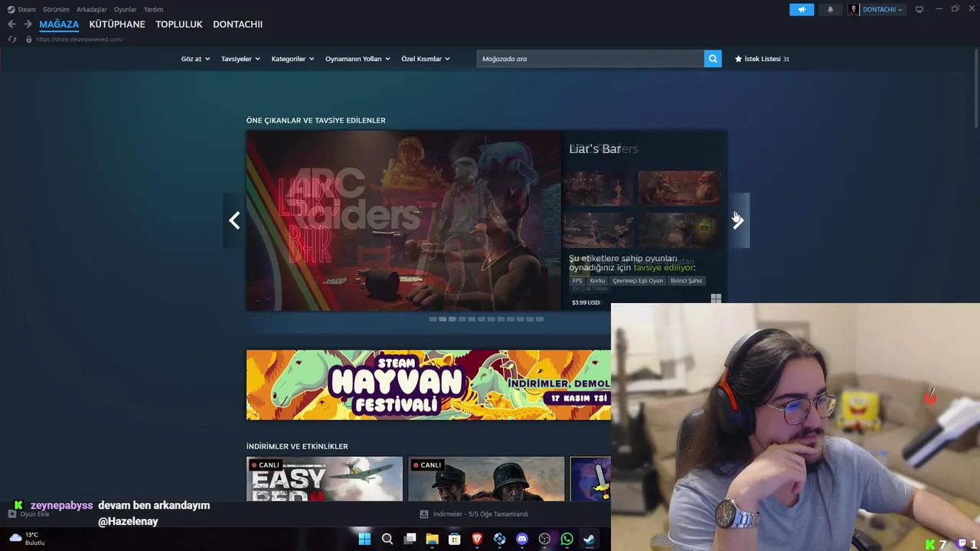This screenshot has width=980, height=551.
Task: Click the Windows platform icon on Liar's Bar
Action: coord(716,299)
